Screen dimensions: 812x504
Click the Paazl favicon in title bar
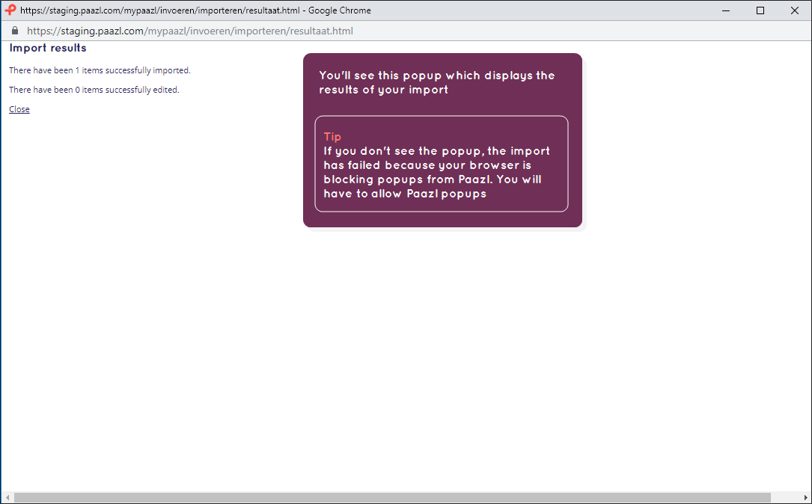[10, 10]
